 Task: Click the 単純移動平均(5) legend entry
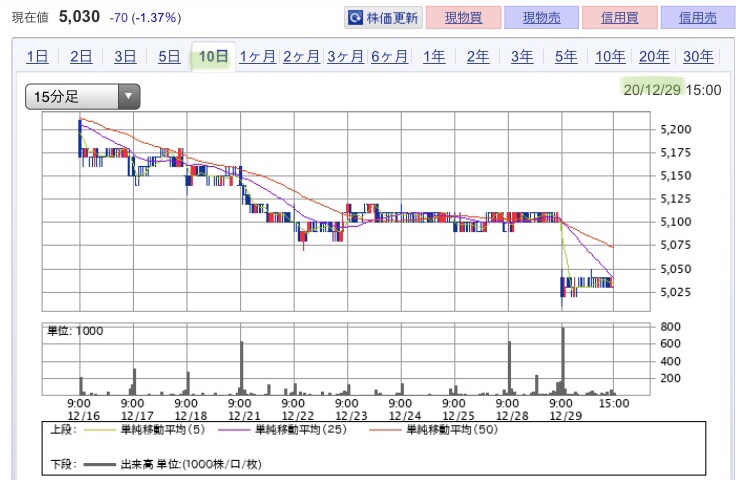(144, 429)
